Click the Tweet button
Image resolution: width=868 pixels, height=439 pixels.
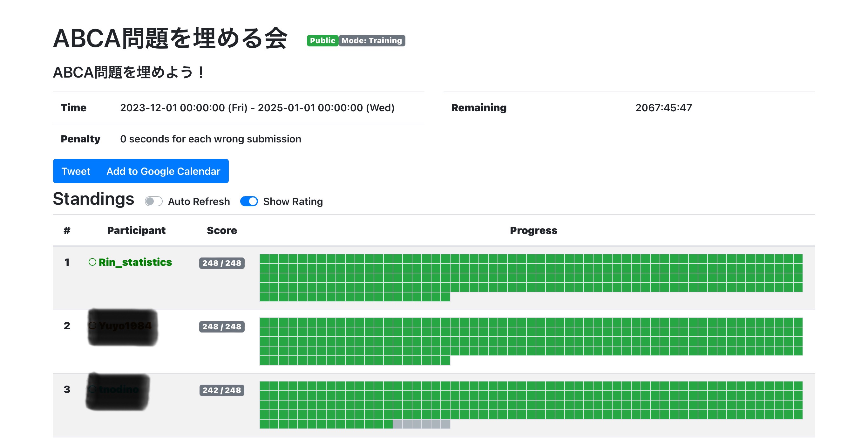[76, 171]
